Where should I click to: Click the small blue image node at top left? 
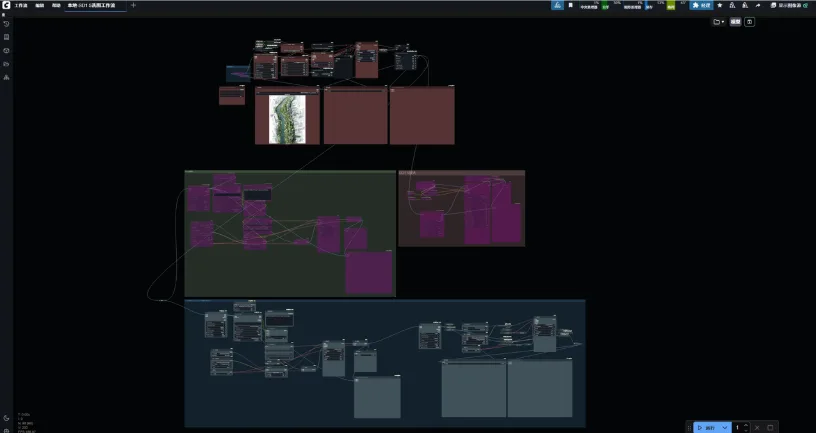point(238,73)
